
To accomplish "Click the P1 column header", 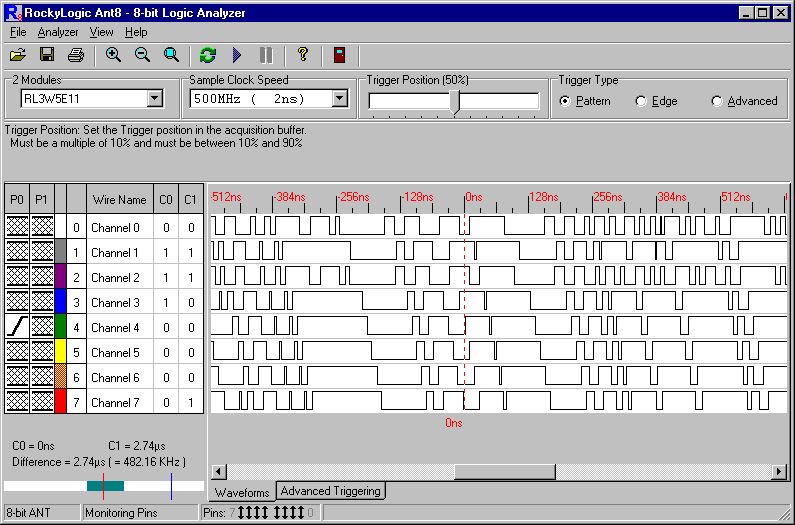I will pyautogui.click(x=42, y=199).
